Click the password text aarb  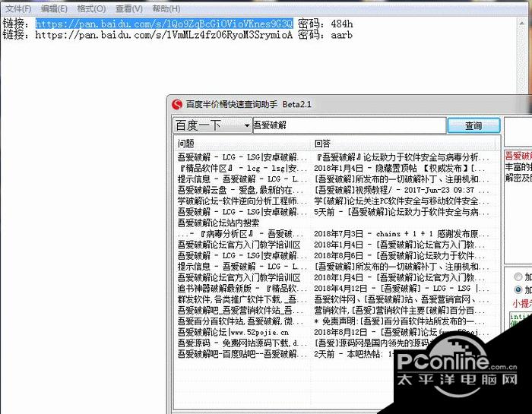342,35
